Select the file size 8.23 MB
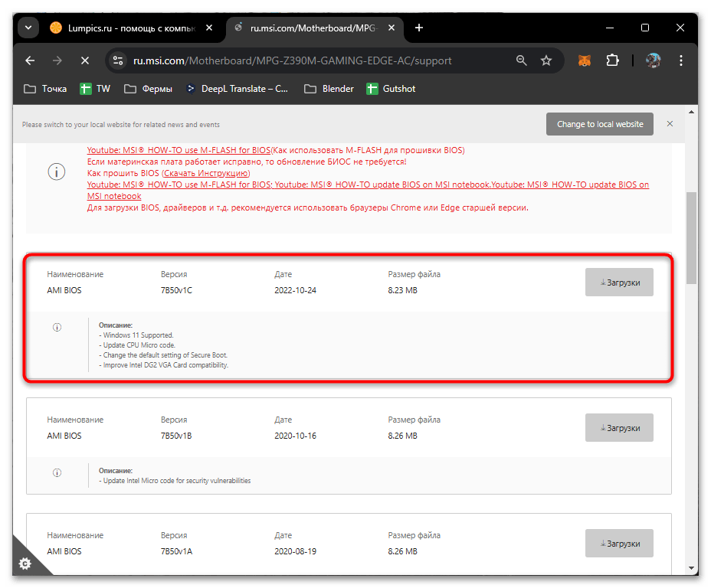 click(x=403, y=290)
